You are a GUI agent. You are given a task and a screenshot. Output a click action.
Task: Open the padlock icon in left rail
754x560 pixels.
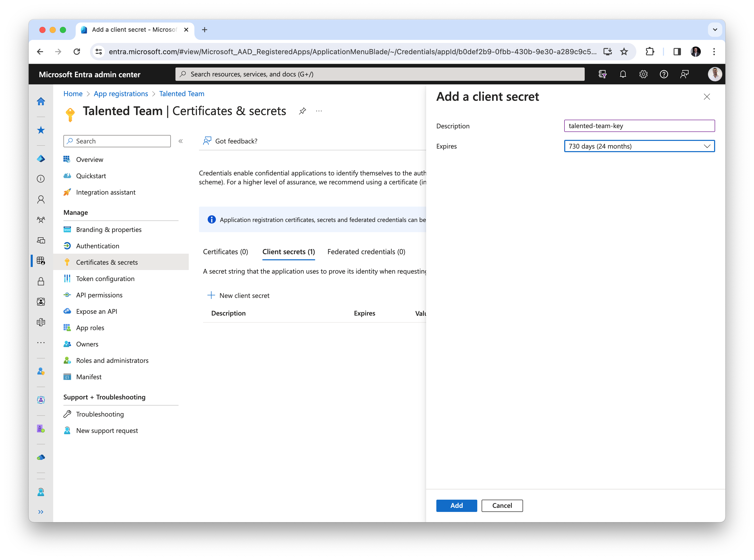point(41,281)
